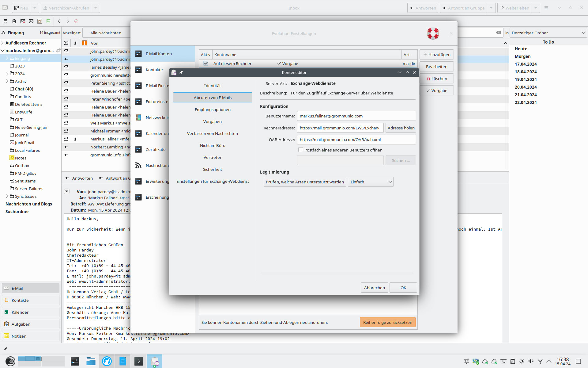
Task: Expand the Archiv folder in the tree
Action: point(7,81)
